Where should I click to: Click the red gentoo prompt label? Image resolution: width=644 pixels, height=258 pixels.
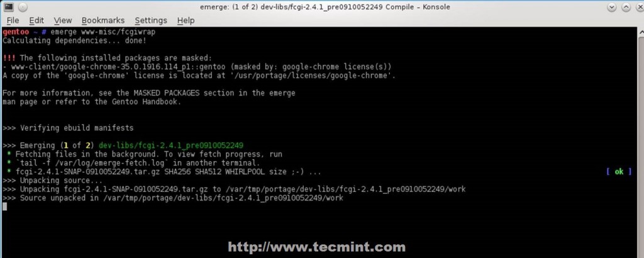[x=16, y=31]
